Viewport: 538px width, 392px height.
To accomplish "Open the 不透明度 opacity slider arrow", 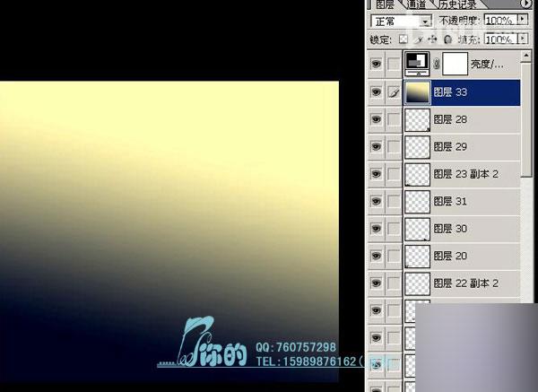I will coord(523,20).
